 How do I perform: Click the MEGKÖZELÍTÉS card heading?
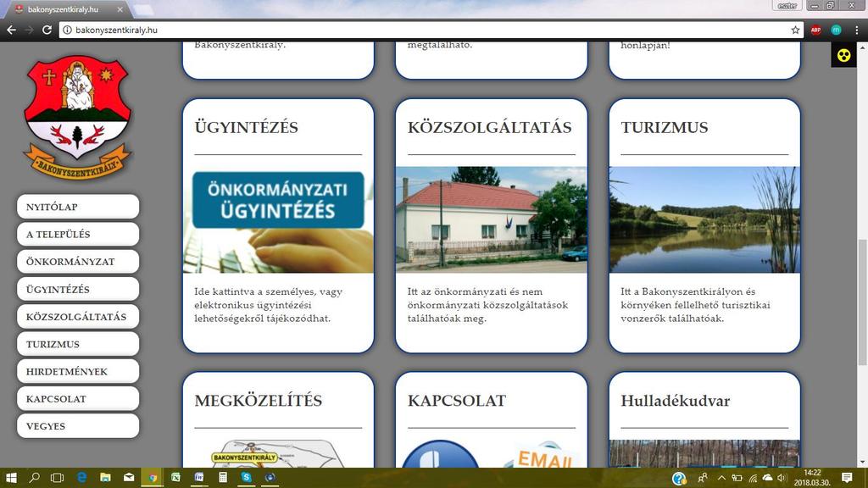click(258, 401)
